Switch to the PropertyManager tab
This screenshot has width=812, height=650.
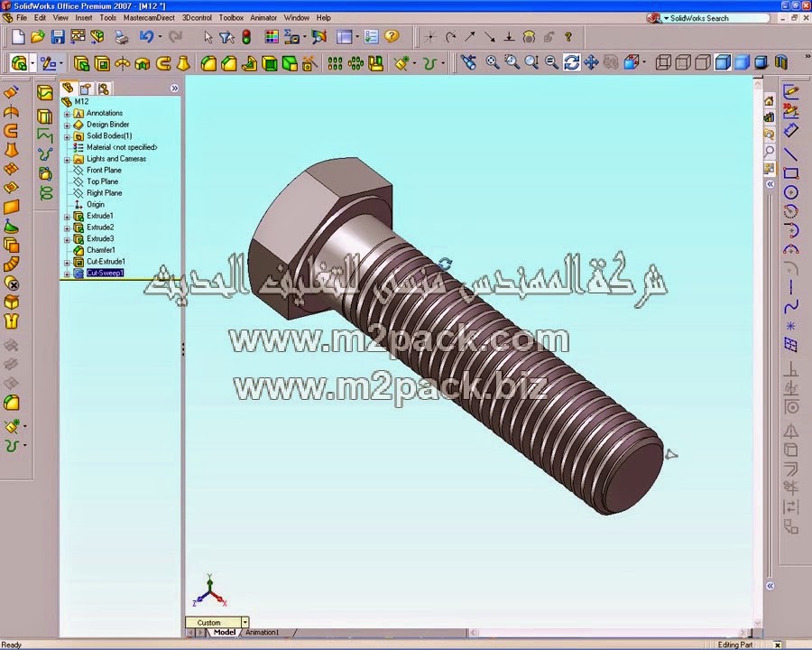coord(86,88)
